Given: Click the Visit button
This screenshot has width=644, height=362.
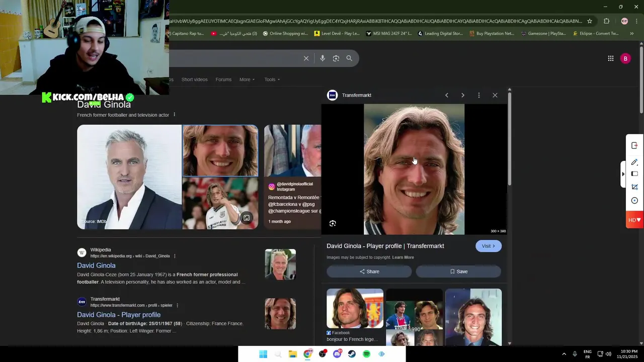Looking at the screenshot, I should 489,246.
